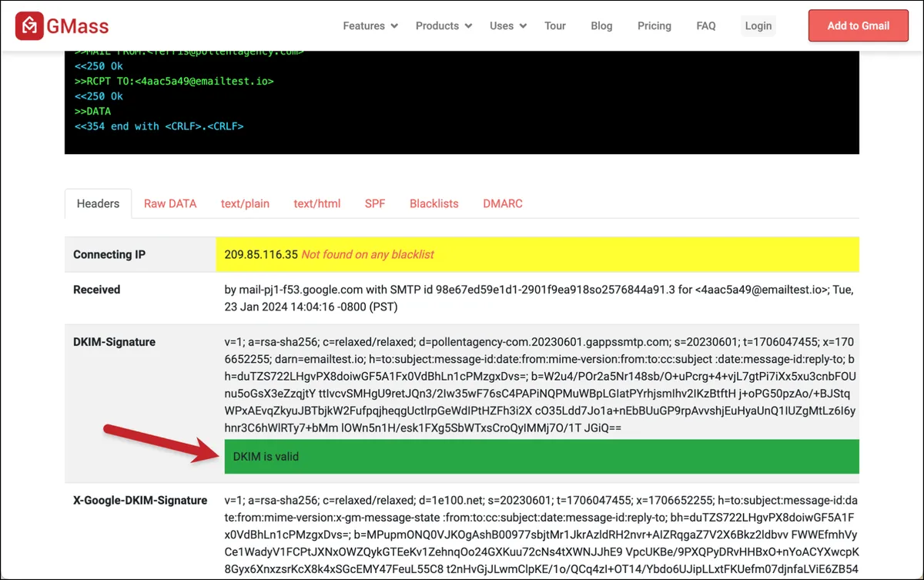Switch to the SPF tab
924x580 pixels.
coord(375,204)
